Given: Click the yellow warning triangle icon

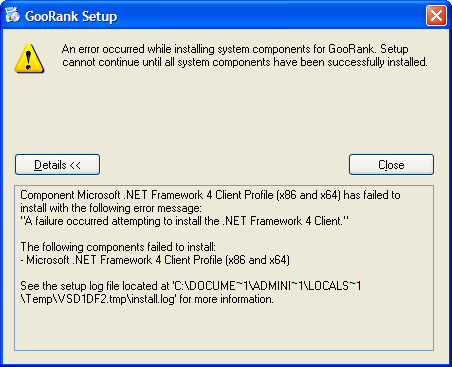Looking at the screenshot, I should coord(29,58).
